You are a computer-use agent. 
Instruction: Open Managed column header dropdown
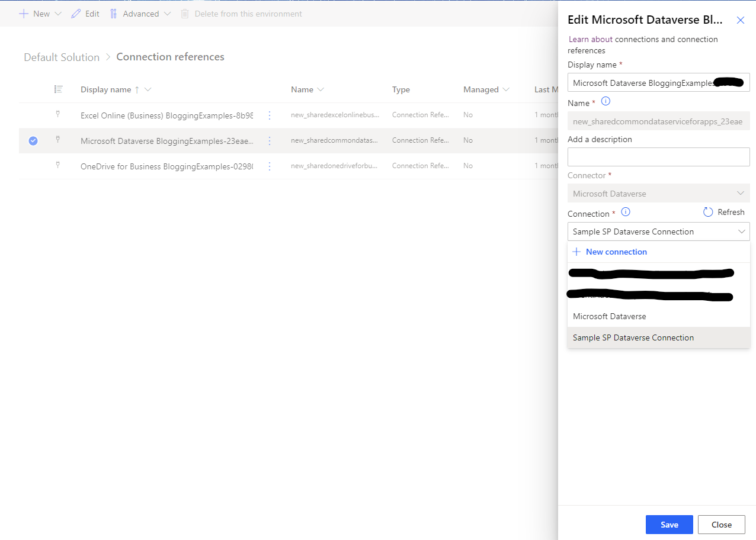point(506,89)
